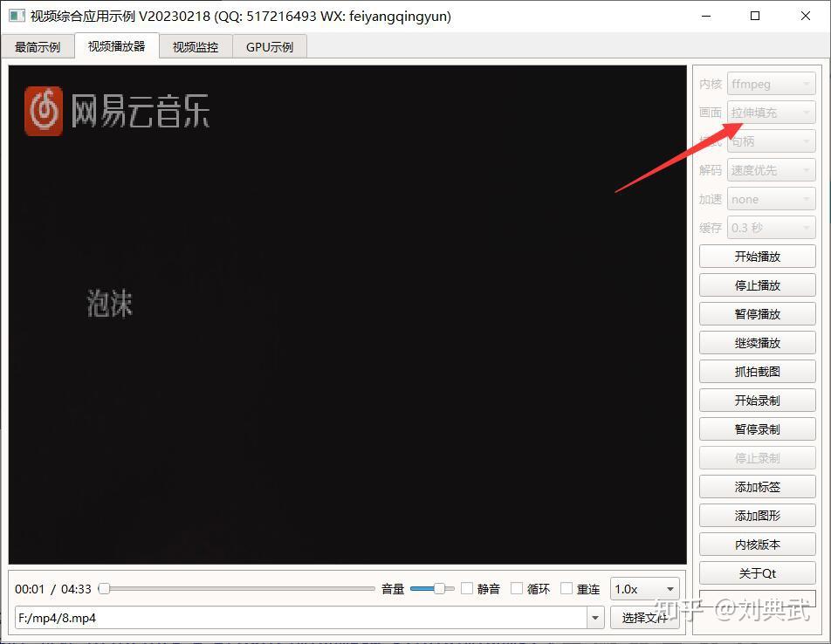Click the 停止播放 stop playback button

757,284
